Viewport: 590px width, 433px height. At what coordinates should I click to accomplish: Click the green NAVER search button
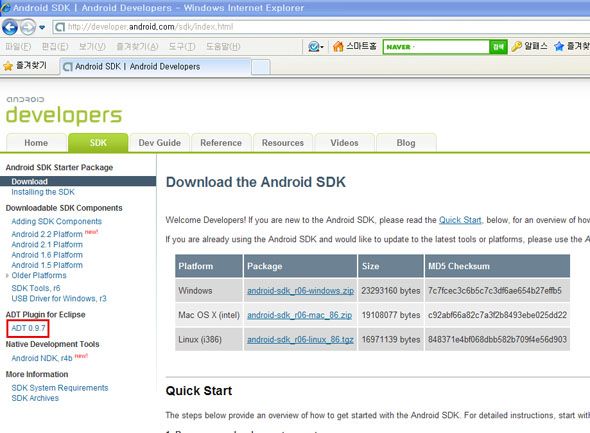498,47
